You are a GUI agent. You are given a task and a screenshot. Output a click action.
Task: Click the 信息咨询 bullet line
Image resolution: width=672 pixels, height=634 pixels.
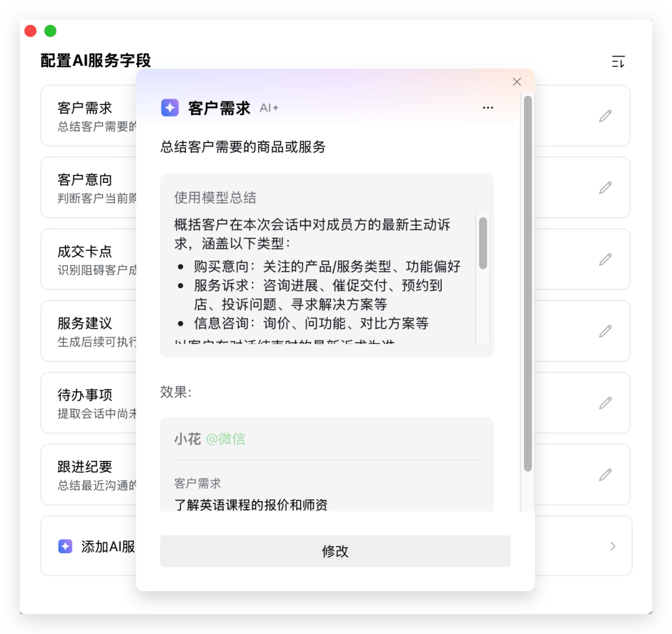[311, 323]
